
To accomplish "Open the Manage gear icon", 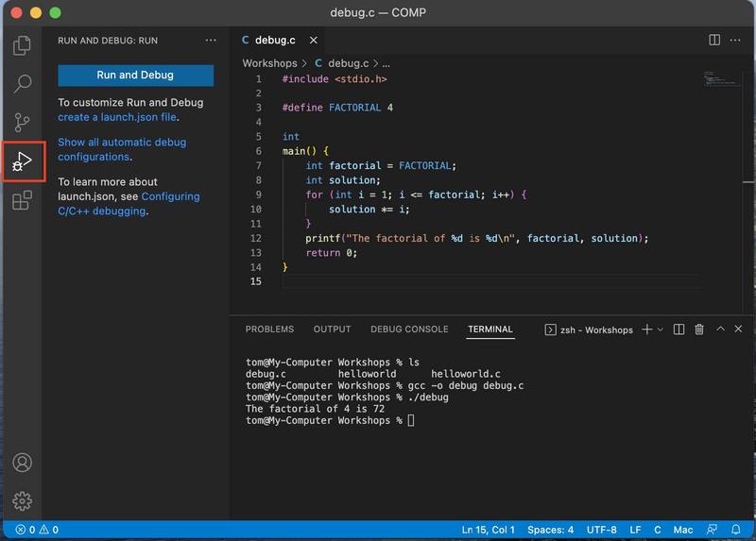I will (22, 500).
